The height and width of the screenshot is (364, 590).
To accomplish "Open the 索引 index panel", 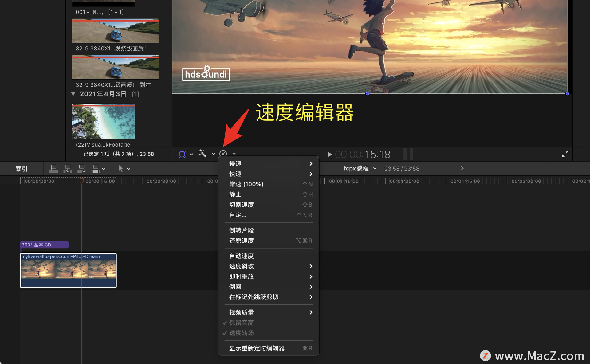I will 22,169.
